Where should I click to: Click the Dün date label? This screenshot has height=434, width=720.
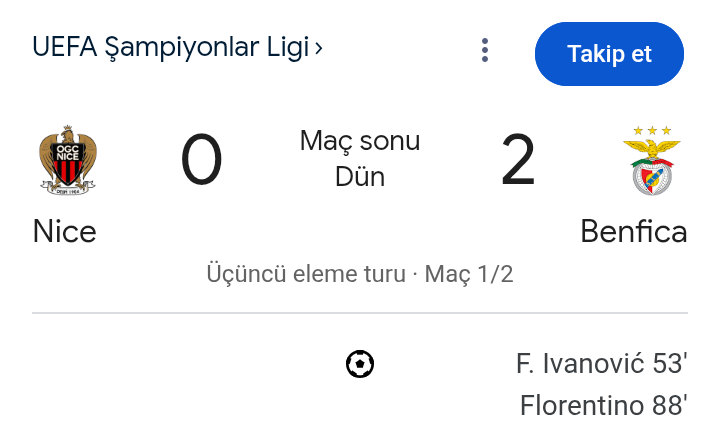tap(360, 178)
